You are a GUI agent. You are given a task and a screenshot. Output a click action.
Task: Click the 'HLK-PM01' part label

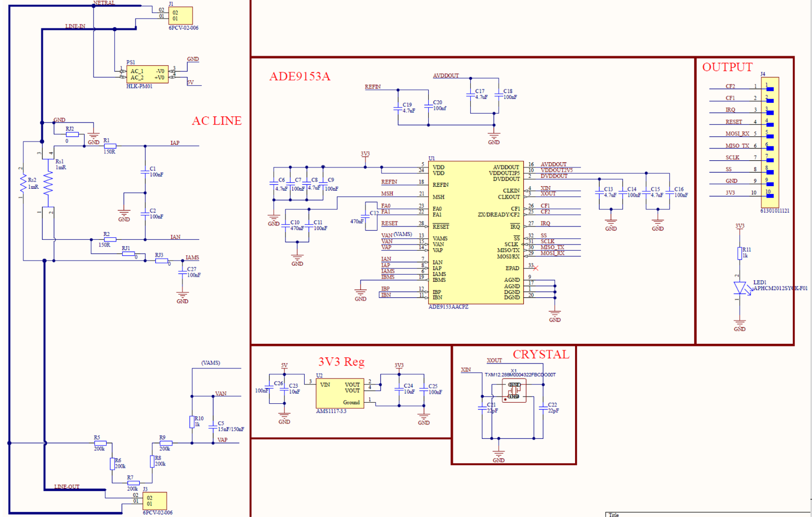tap(139, 86)
